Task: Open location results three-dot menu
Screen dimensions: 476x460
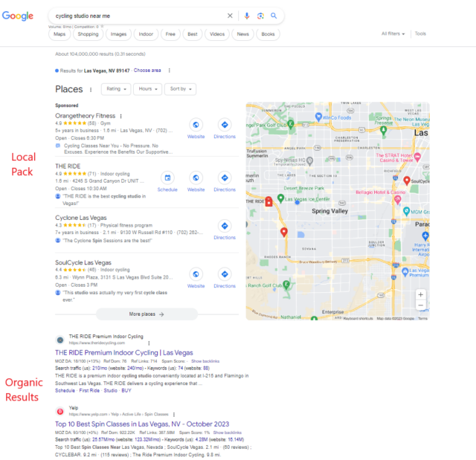Action: pos(169,71)
